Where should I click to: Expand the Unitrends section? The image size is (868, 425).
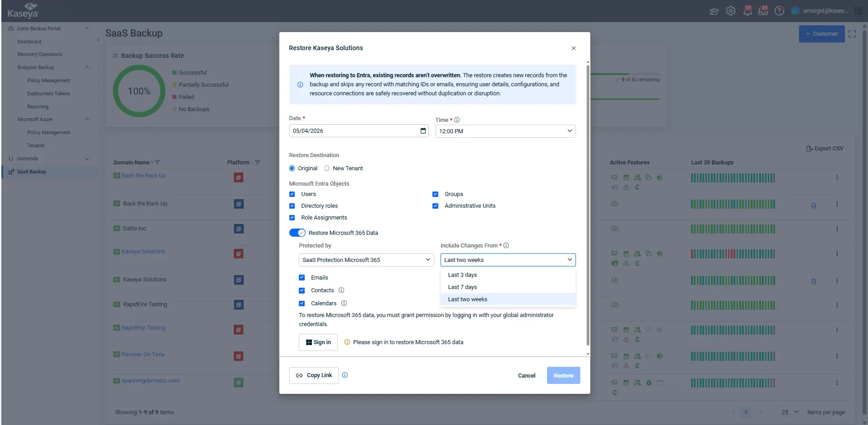(87, 159)
